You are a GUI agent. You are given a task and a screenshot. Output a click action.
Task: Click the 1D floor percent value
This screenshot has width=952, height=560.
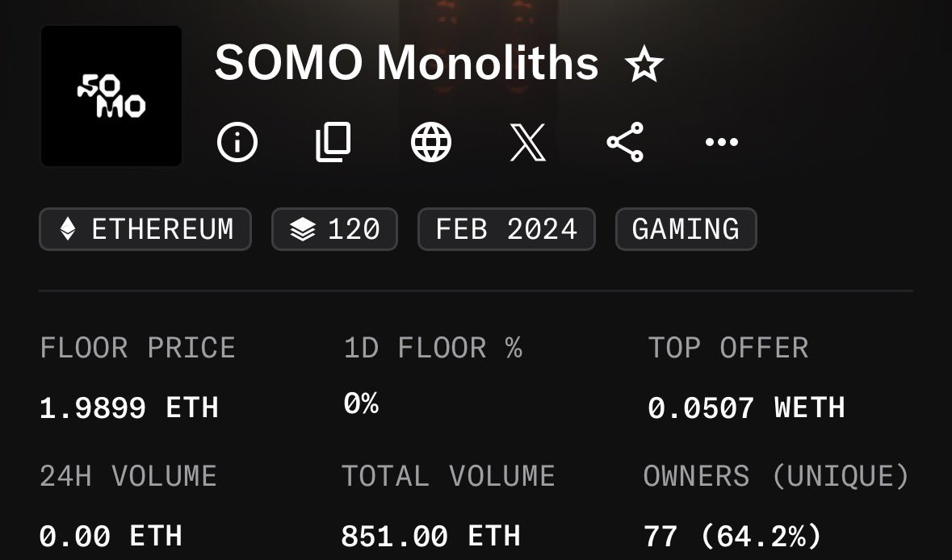(x=361, y=403)
